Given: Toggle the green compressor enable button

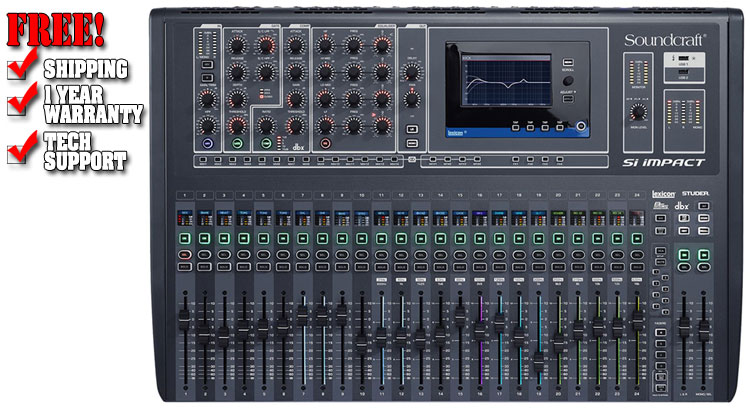Looking at the screenshot, I should [x=266, y=143].
